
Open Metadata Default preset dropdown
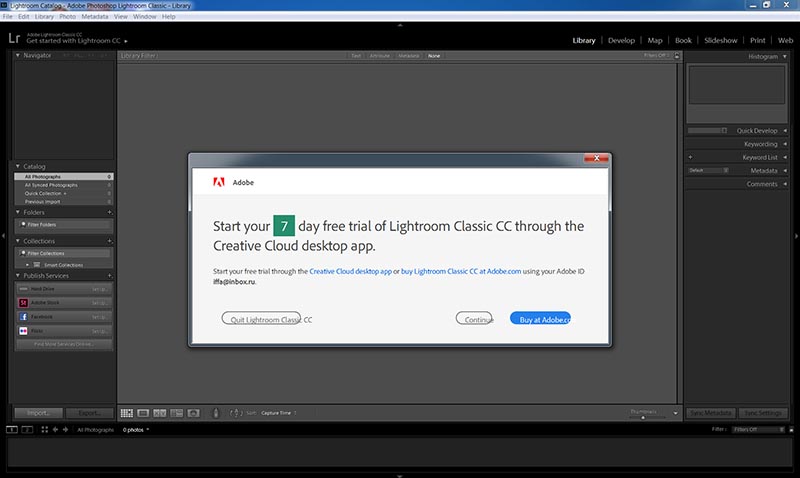[x=708, y=170]
